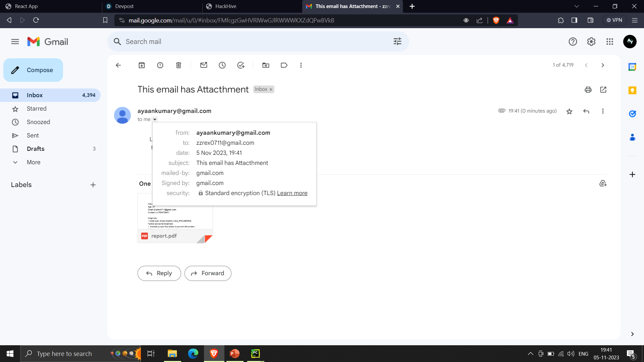644x362 pixels.
Task: Open search options filter in the search bar
Action: click(x=397, y=42)
